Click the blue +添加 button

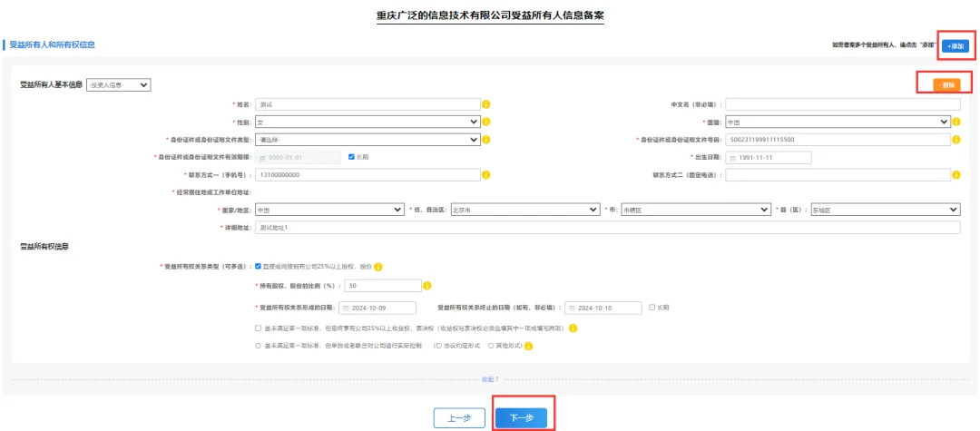coord(955,46)
